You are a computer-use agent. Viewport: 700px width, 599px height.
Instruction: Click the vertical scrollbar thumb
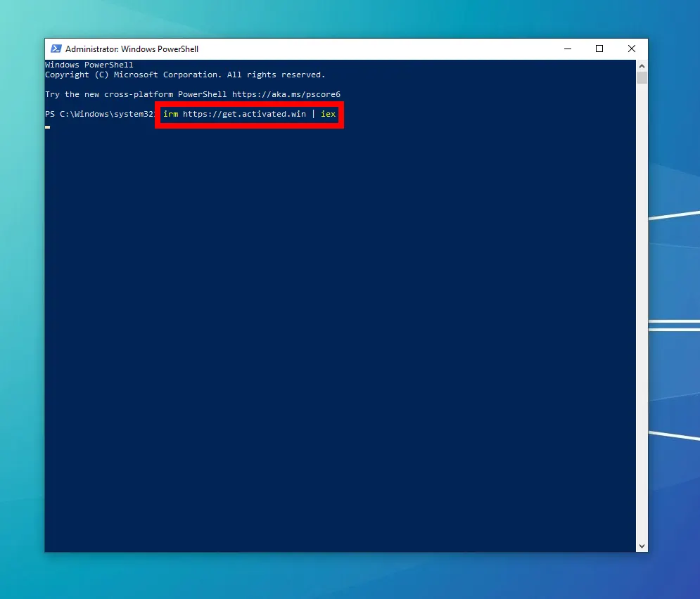point(642,77)
